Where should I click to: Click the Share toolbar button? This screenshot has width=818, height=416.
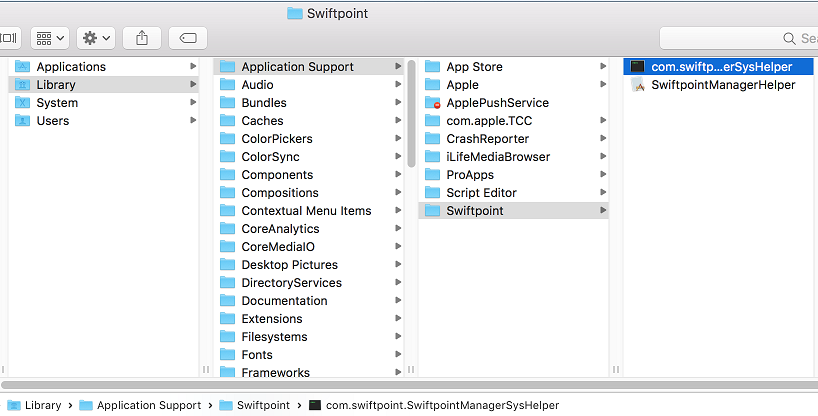click(x=142, y=38)
